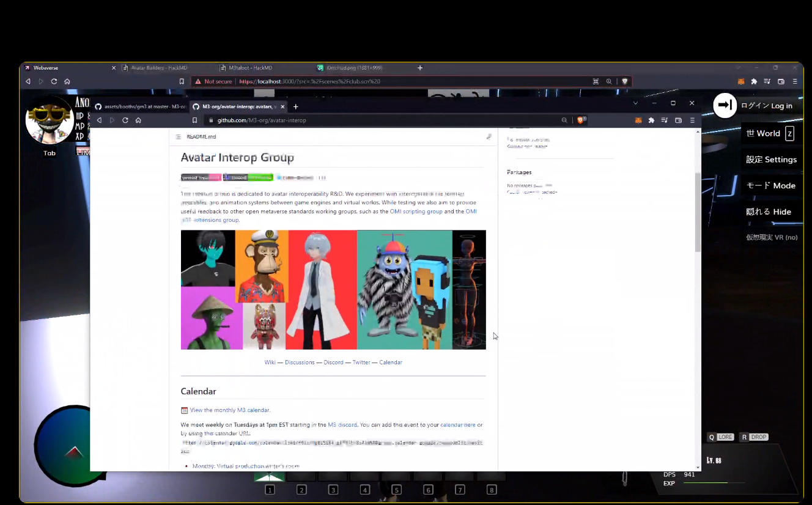Reload the github.com/M3-org/avatar-interop page
The width and height of the screenshot is (812, 505).
click(125, 120)
